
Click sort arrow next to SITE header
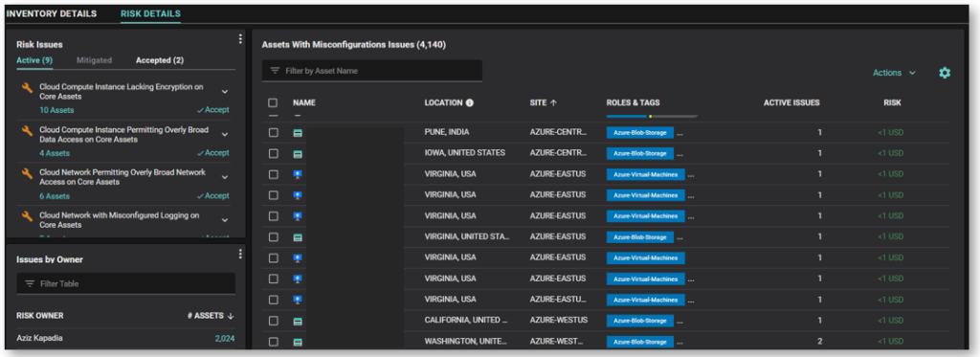click(x=554, y=102)
